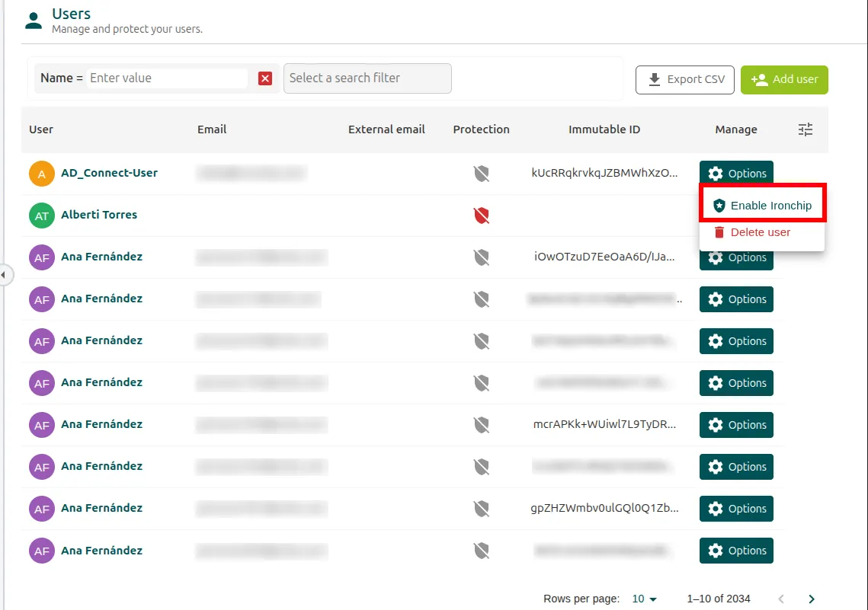Viewport: 868px width, 610px height.
Task: Open Options in the iOwOTzuD7EeOaA6D row
Action: click(736, 257)
